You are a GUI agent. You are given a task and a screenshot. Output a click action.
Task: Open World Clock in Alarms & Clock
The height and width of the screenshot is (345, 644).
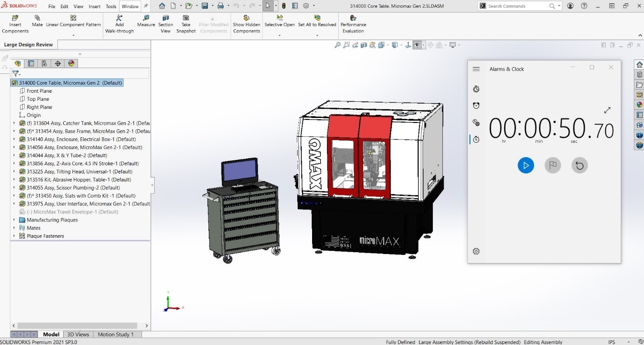coord(476,123)
